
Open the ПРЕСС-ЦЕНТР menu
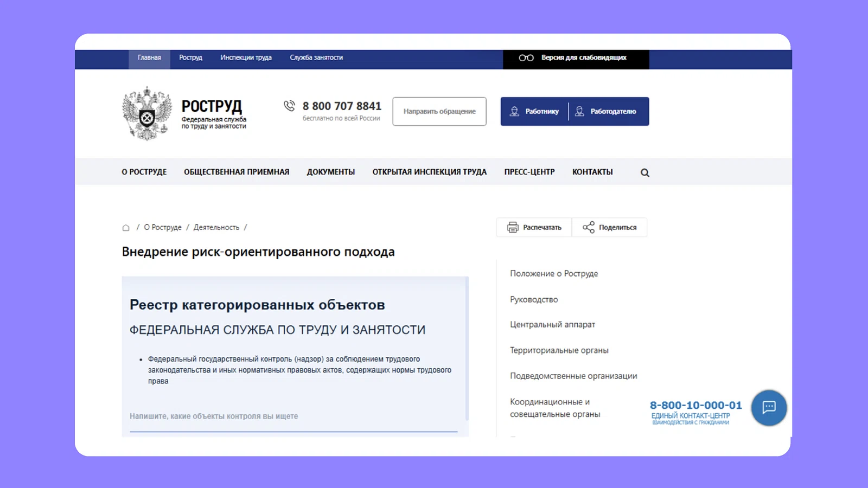[x=529, y=172]
